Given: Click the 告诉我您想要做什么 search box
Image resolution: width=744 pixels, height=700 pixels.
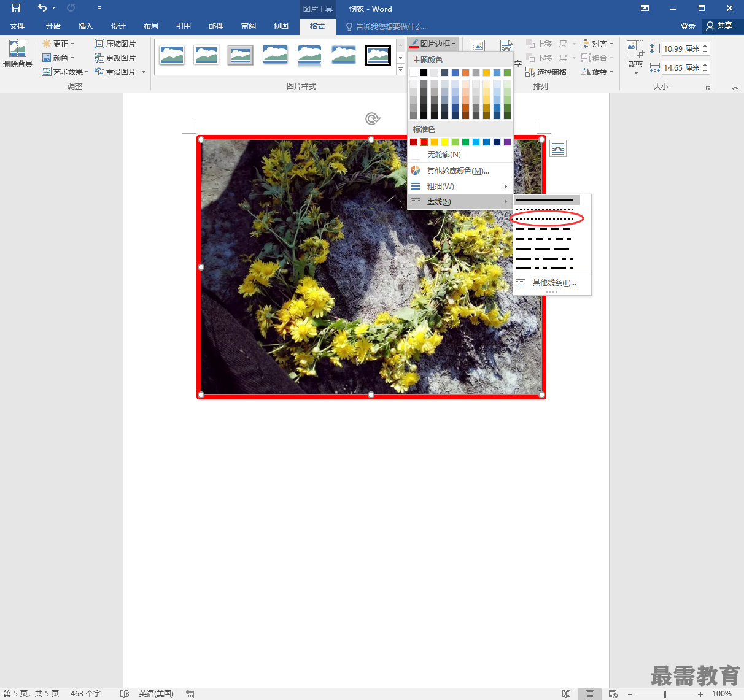Looking at the screenshot, I should pos(387,26).
